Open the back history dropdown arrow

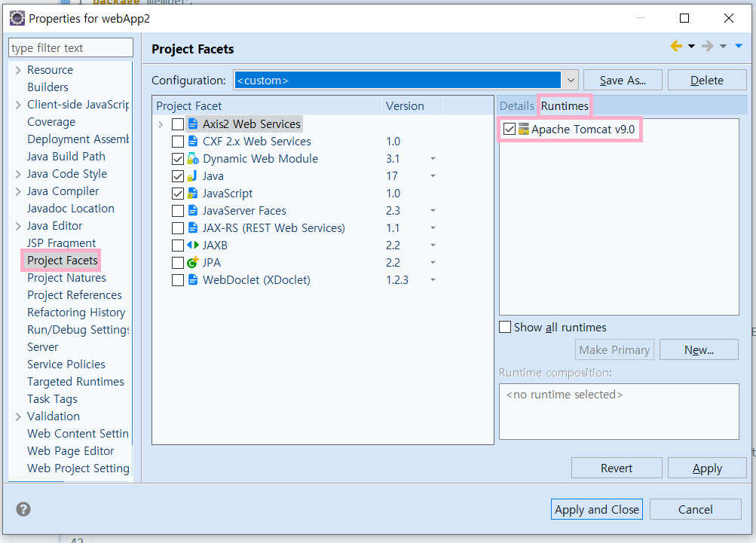click(691, 46)
